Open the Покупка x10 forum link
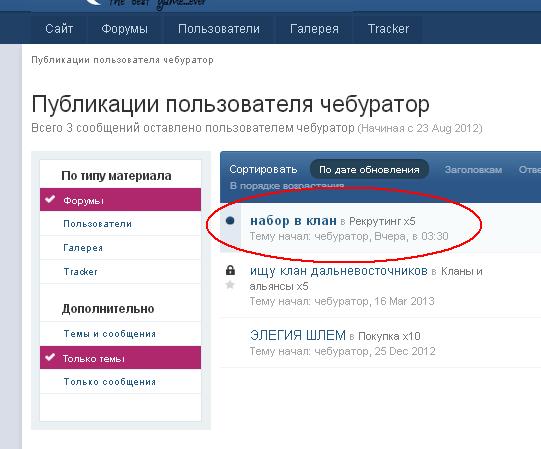The image size is (541, 449). [389, 336]
